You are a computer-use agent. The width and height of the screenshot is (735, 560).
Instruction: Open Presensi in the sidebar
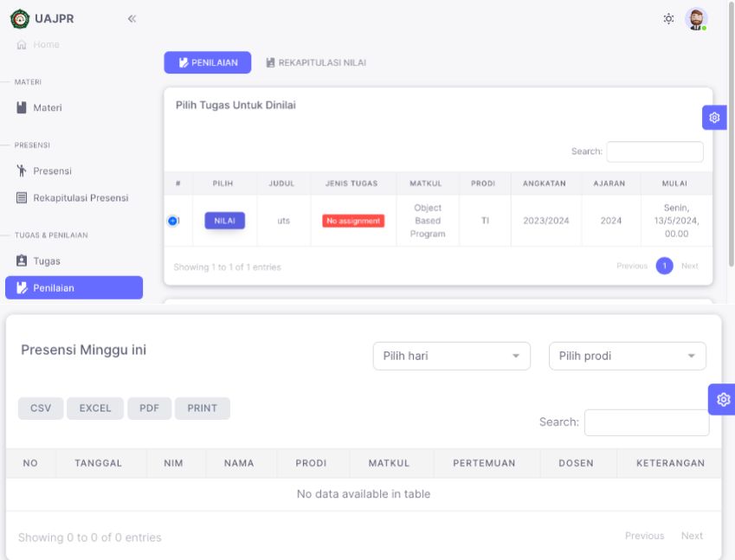point(52,171)
